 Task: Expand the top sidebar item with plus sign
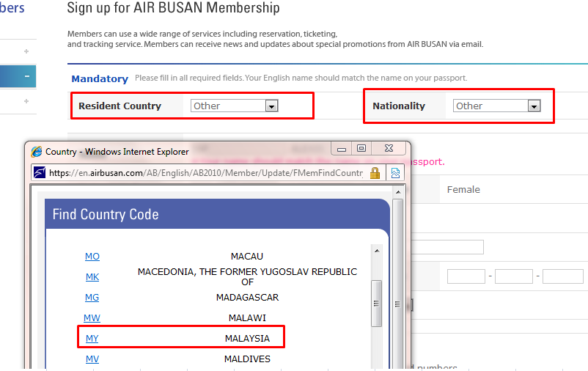(x=26, y=51)
